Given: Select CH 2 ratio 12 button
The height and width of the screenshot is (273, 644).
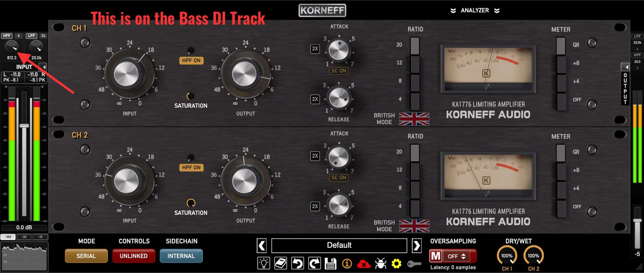Looking at the screenshot, I should pos(415,171).
